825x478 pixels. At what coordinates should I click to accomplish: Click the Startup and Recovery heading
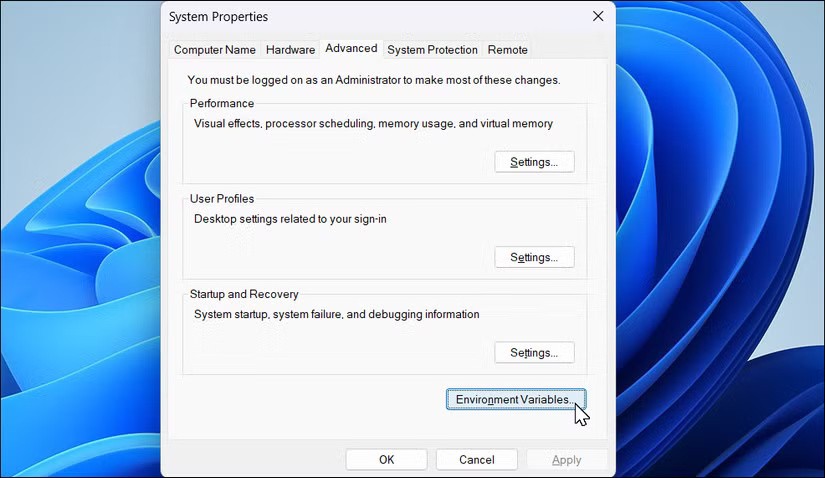click(244, 294)
